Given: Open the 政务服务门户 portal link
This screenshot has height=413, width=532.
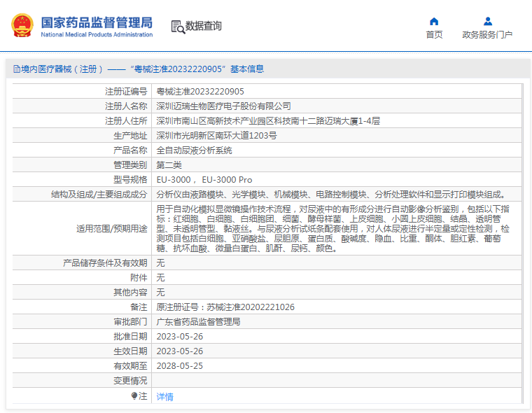Looking at the screenshot, I should click(487, 34).
